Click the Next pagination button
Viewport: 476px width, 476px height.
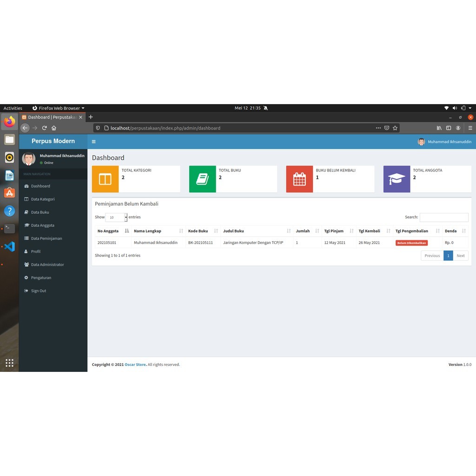pos(461,255)
